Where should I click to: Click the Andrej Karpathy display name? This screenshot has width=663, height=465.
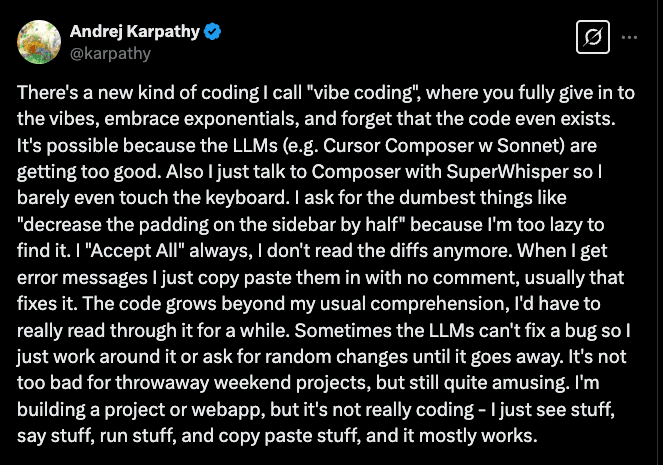[x=135, y=32]
